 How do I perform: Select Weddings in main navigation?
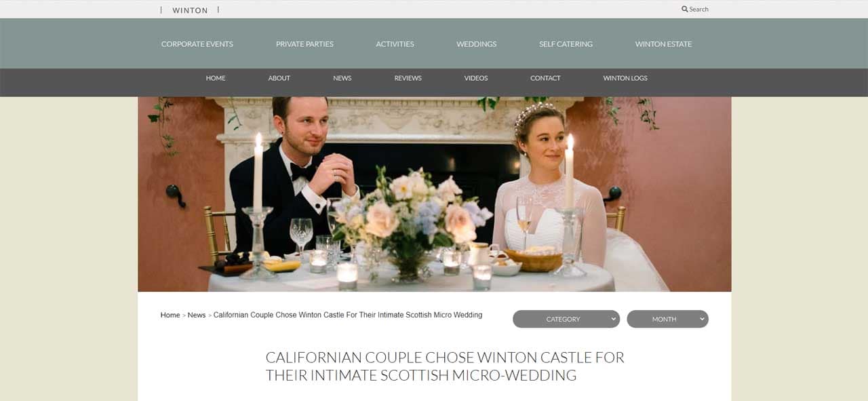click(476, 44)
